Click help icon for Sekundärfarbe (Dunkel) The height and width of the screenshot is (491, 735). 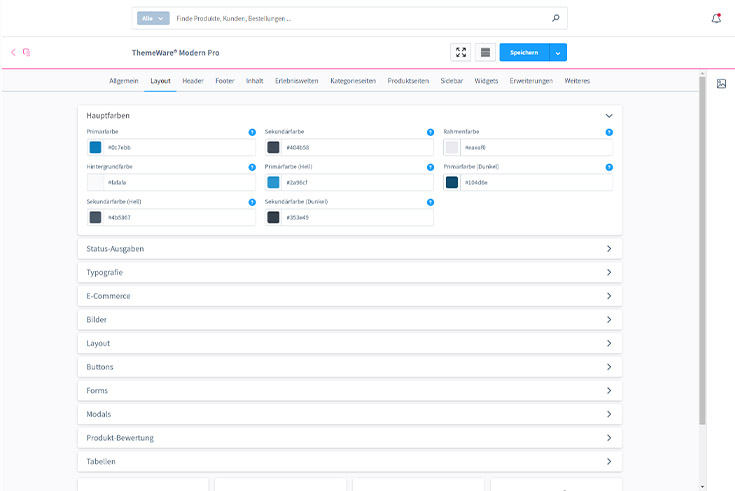click(430, 202)
